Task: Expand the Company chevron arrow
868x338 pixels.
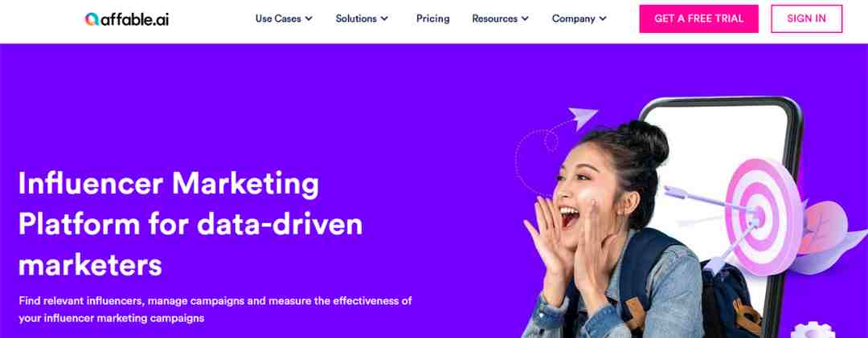Action: (x=603, y=18)
